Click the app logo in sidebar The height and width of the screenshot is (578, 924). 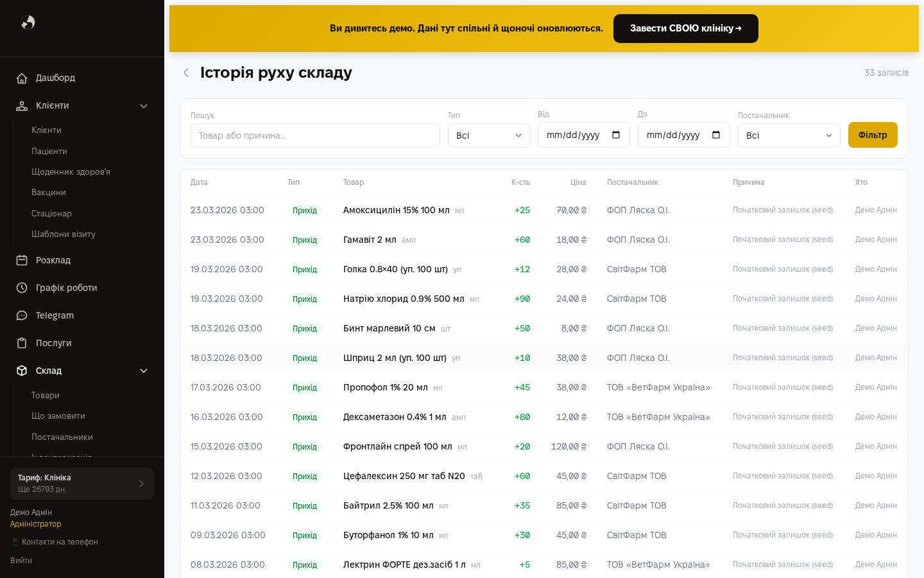28,22
